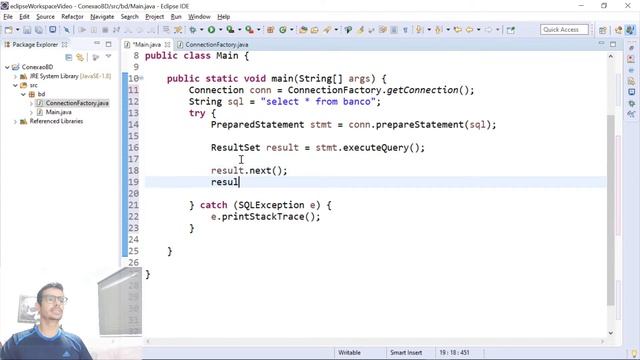Click the editor scroll down arrow

(x=611, y=333)
